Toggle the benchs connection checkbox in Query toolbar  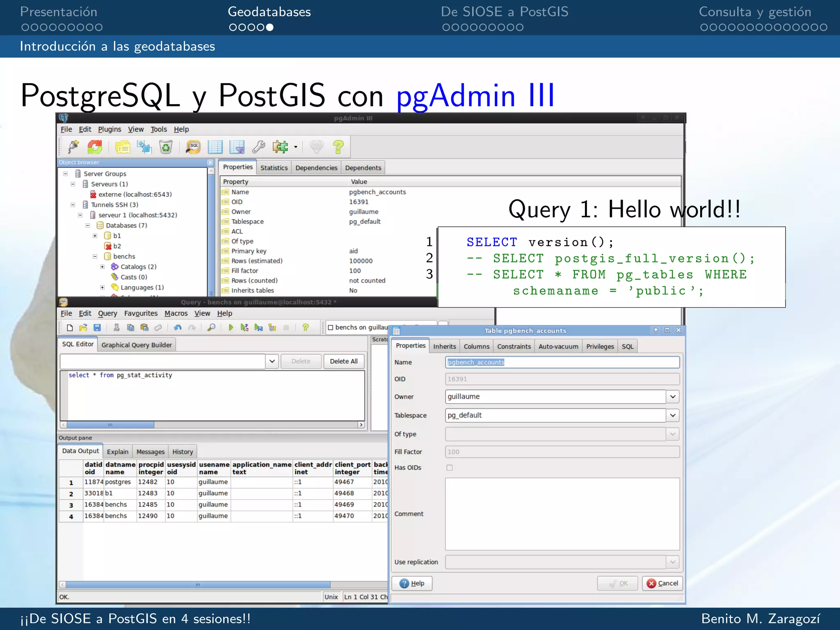click(x=331, y=327)
